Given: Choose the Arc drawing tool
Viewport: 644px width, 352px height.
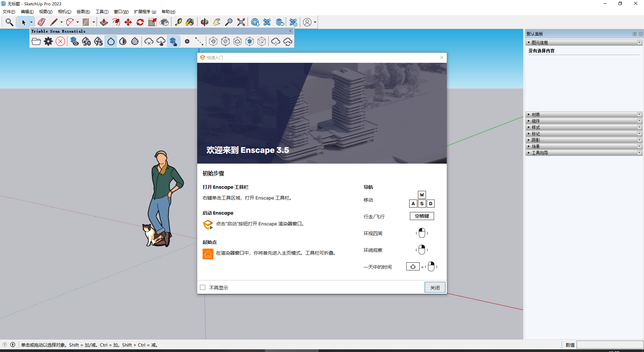Looking at the screenshot, I should point(70,22).
